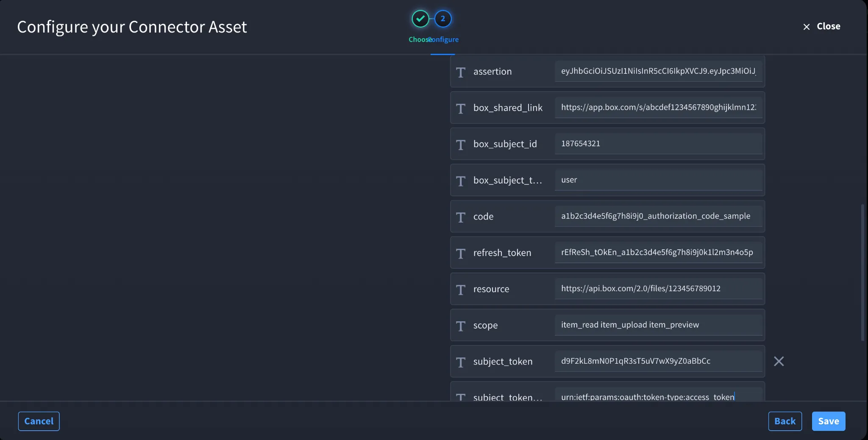The width and height of the screenshot is (868, 440).
Task: Edit the box_shared_link URL field
Action: (658, 107)
